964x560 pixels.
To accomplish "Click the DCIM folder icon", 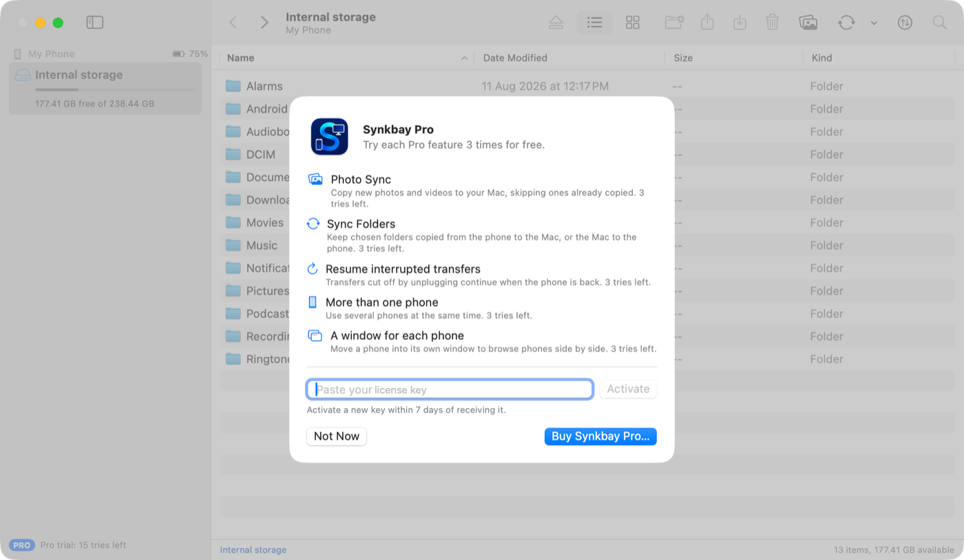I will (x=233, y=155).
